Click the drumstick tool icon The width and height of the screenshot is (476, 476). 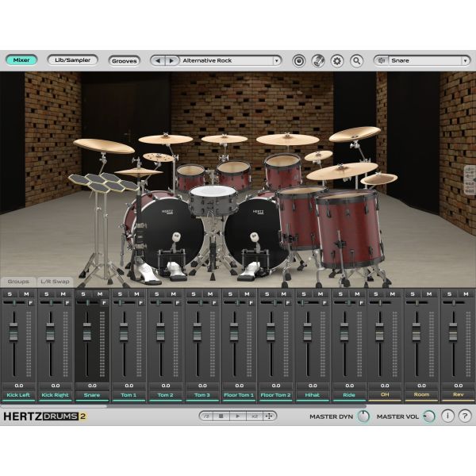[x=318, y=61]
